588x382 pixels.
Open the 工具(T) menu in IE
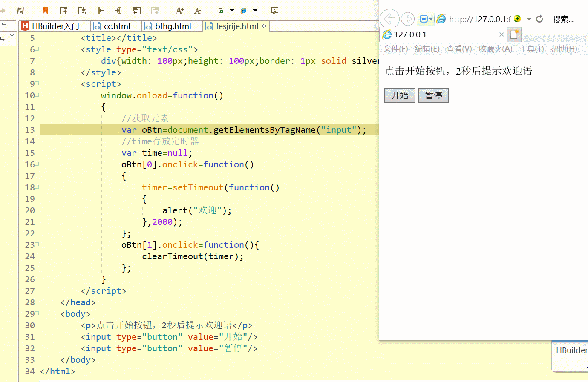tap(531, 49)
